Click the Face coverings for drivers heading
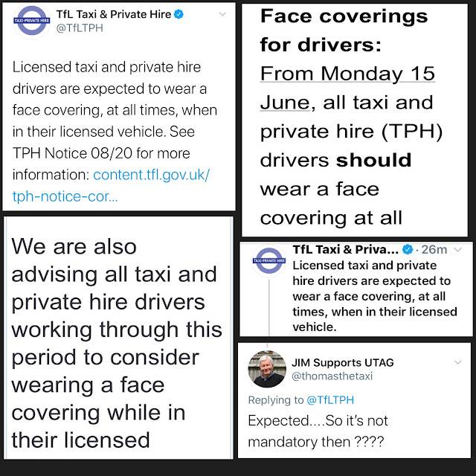 (x=344, y=30)
